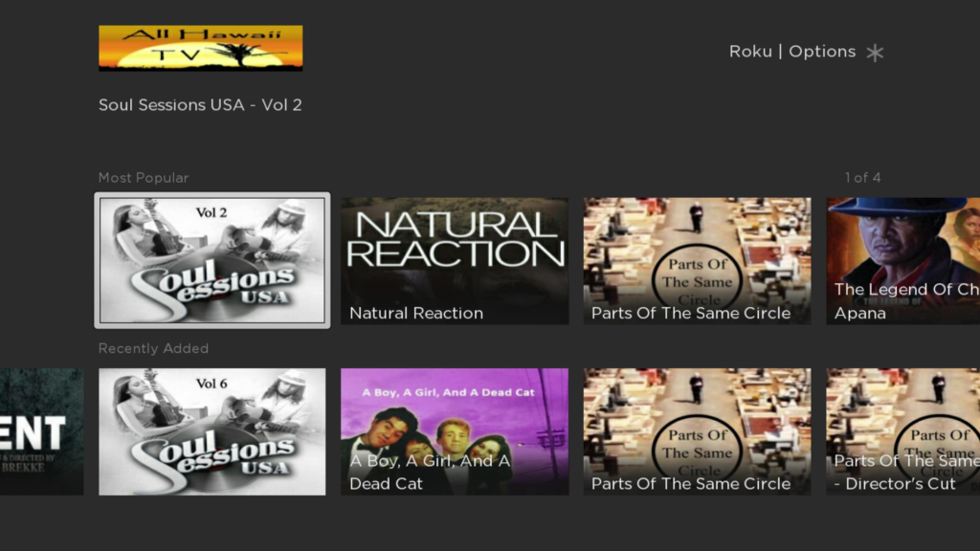Click the Vol 2 label on the focused tile
980x551 pixels.
click(212, 213)
